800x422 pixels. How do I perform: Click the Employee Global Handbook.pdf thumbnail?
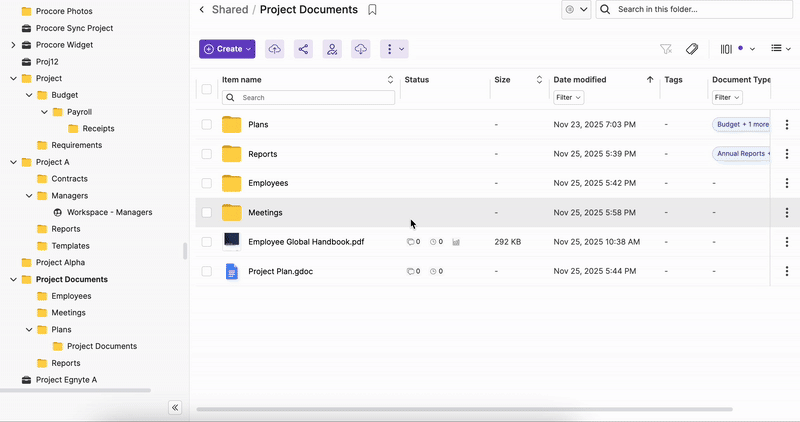[x=232, y=241]
